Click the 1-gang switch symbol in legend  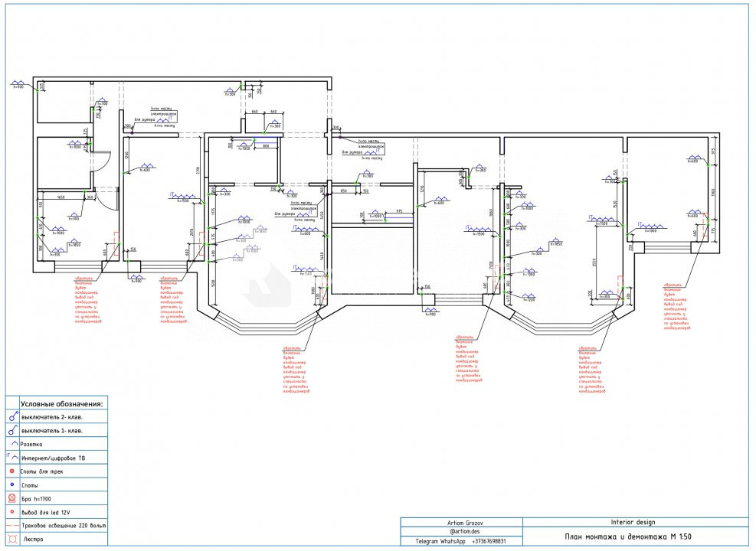click(x=13, y=430)
